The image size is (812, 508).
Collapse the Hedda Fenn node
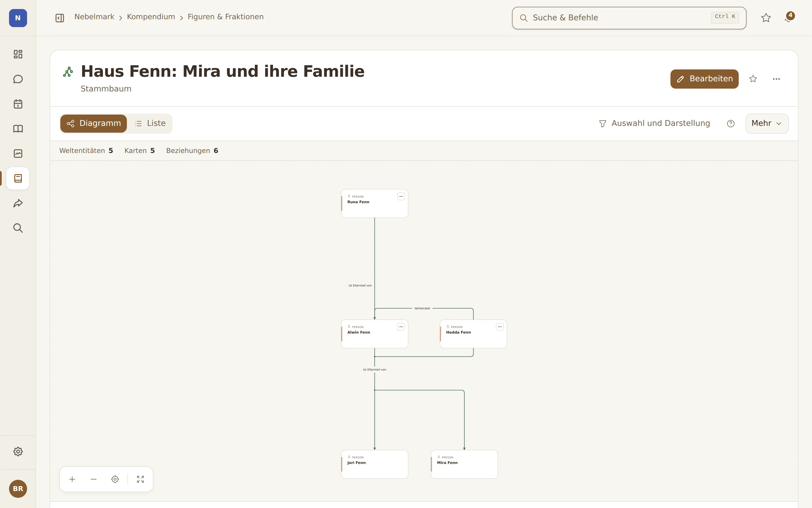(500, 327)
